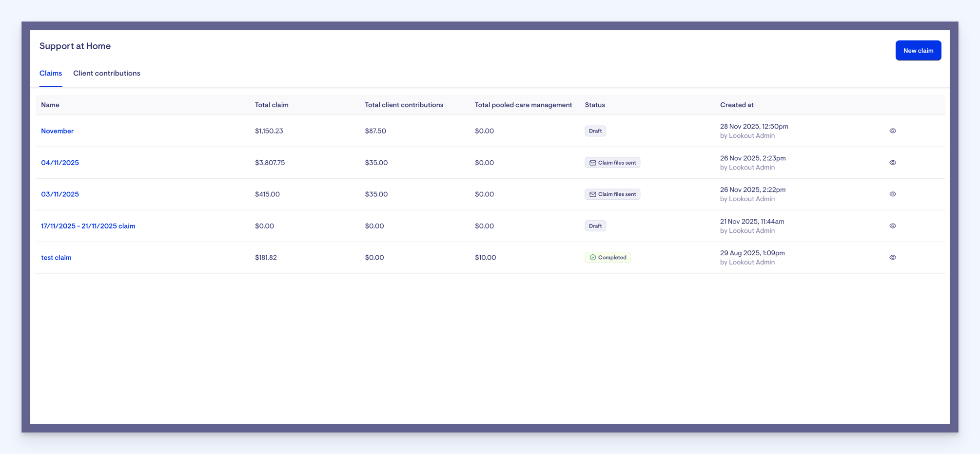Open the 03/11/2025 claim link

pos(60,194)
